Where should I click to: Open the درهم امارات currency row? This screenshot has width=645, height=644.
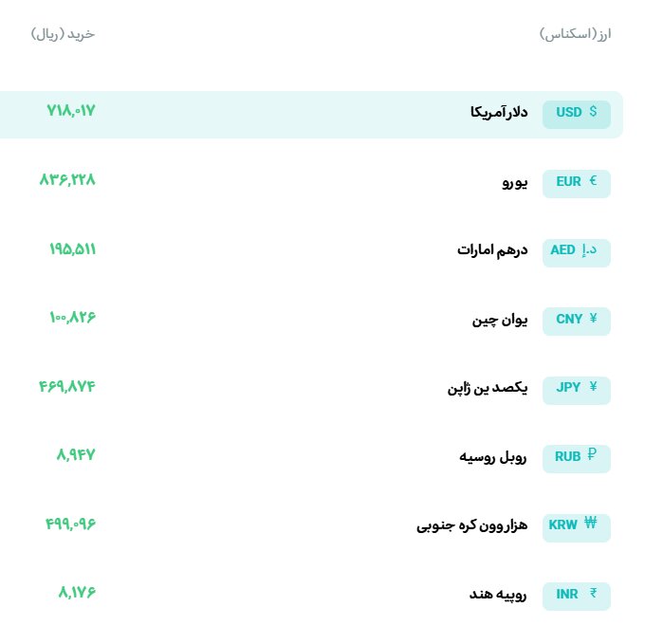tap(491, 250)
